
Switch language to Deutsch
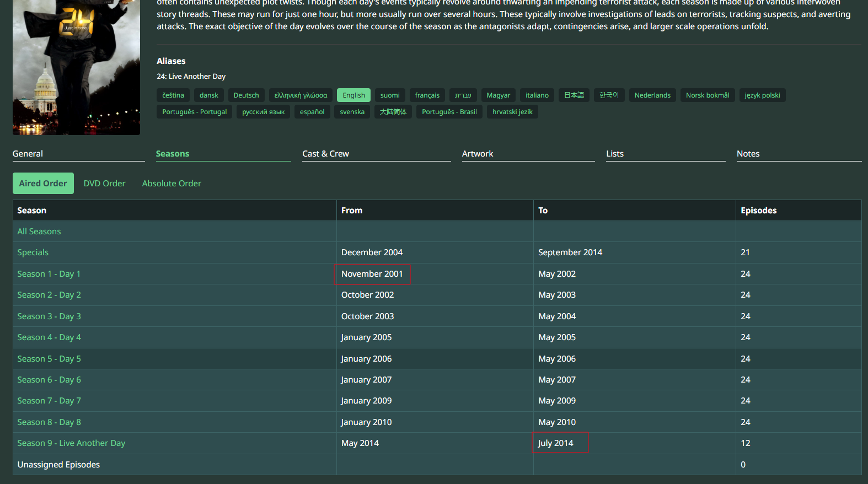click(246, 95)
